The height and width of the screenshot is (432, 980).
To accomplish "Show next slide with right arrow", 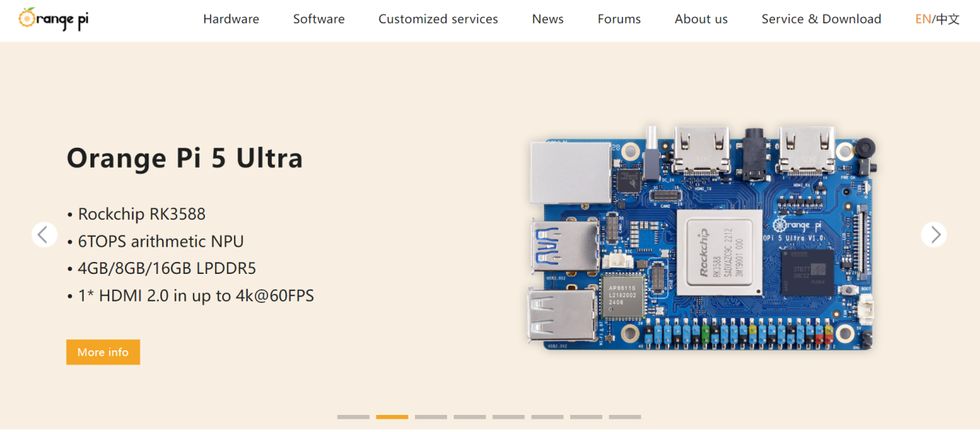I will [x=934, y=235].
